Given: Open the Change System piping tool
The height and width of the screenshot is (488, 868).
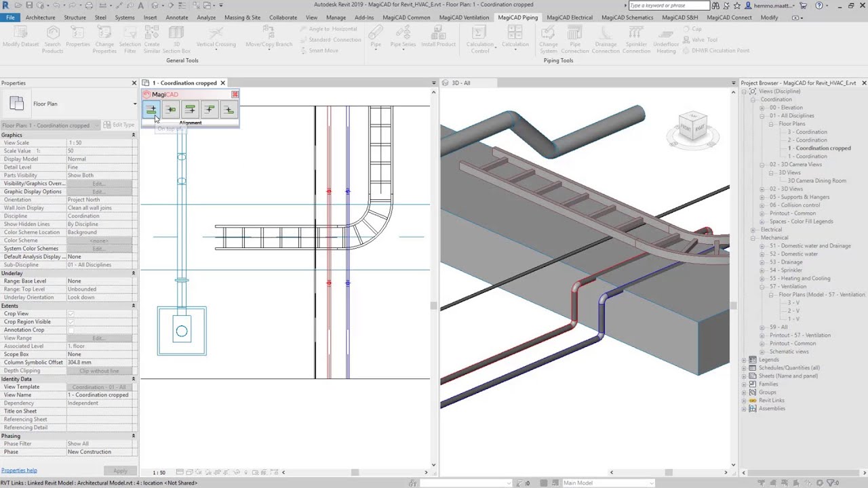Looking at the screenshot, I should (x=549, y=39).
